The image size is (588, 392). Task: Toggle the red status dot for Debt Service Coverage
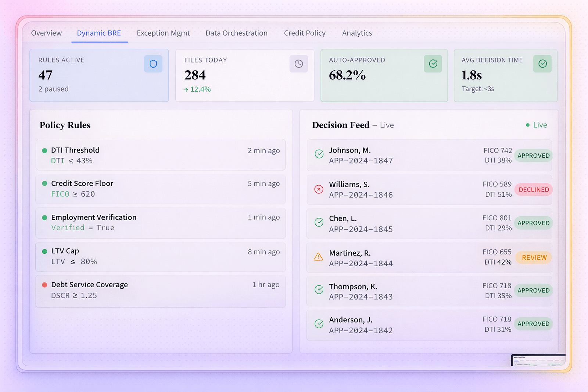44,285
